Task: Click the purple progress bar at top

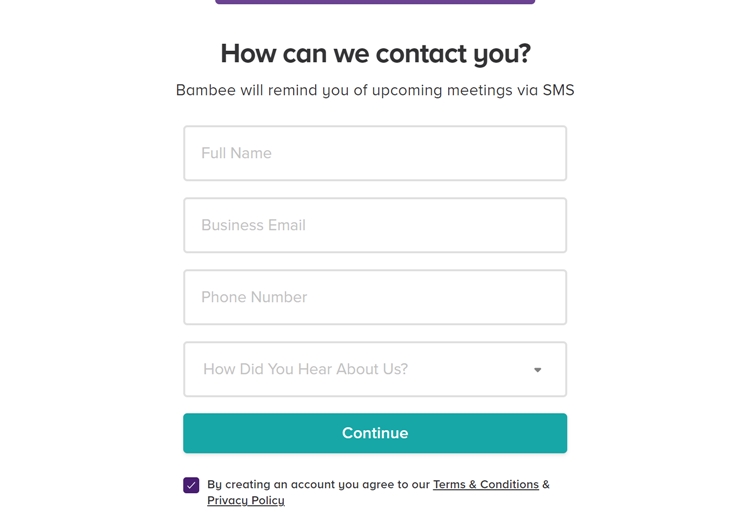Action: (375, 2)
